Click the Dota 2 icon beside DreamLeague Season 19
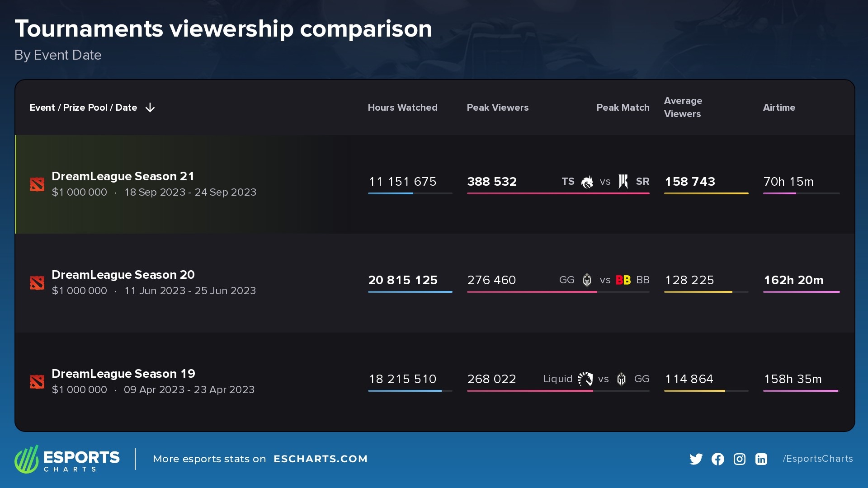Viewport: 868px width, 488px height. click(38, 382)
